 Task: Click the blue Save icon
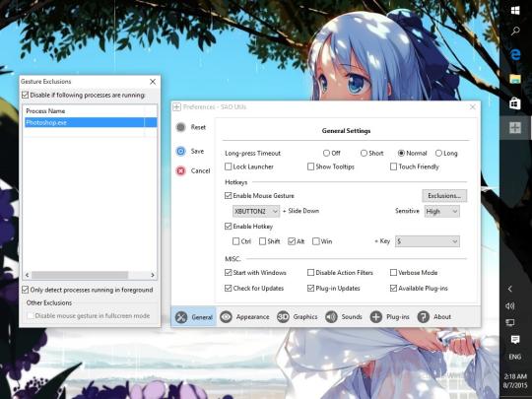(x=181, y=151)
